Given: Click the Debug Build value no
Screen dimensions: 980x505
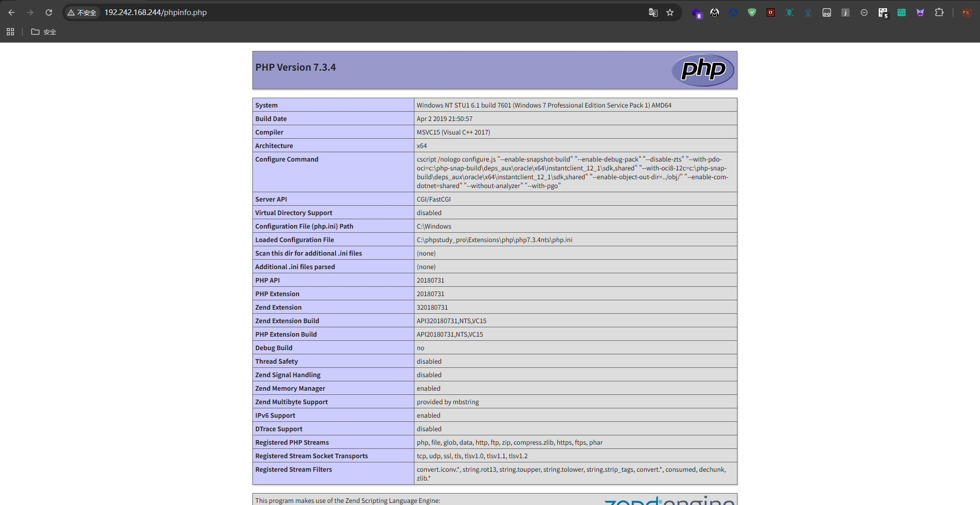Looking at the screenshot, I should point(420,348).
